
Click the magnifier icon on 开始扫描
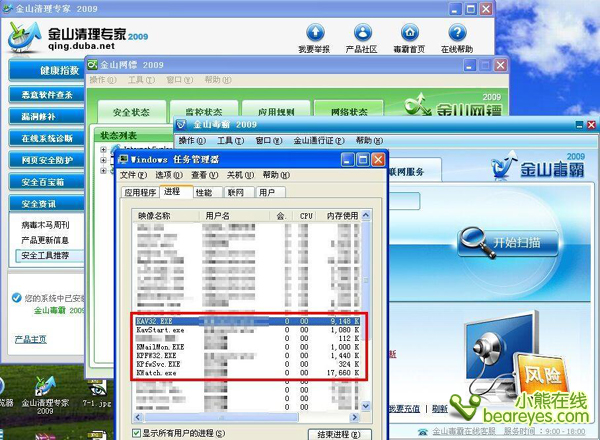coord(476,242)
